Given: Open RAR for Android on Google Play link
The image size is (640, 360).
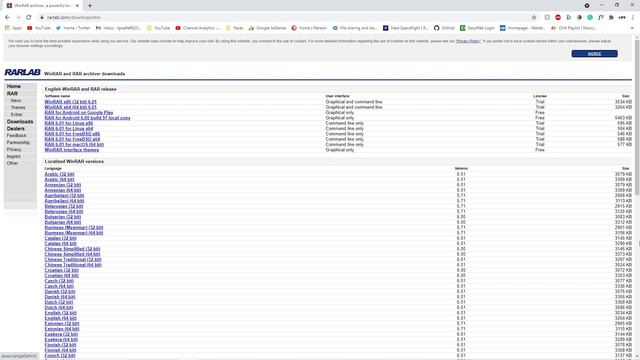Looking at the screenshot, I should tap(79, 113).
